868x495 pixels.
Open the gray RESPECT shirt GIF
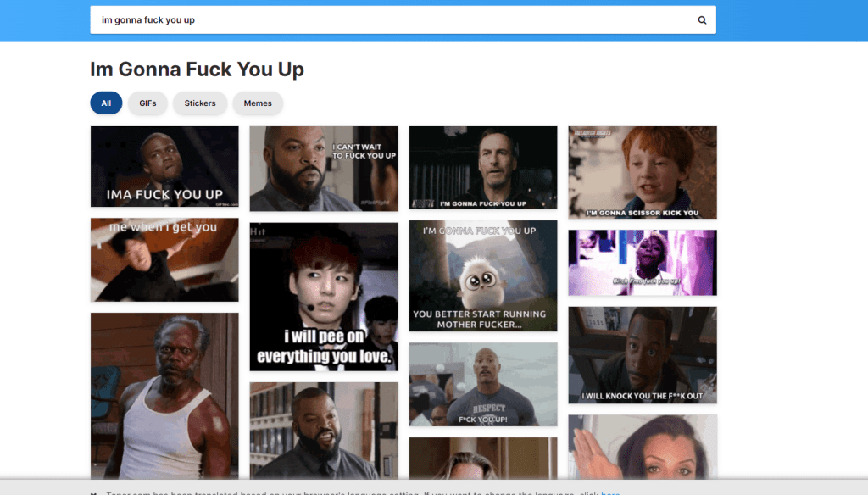(x=483, y=384)
